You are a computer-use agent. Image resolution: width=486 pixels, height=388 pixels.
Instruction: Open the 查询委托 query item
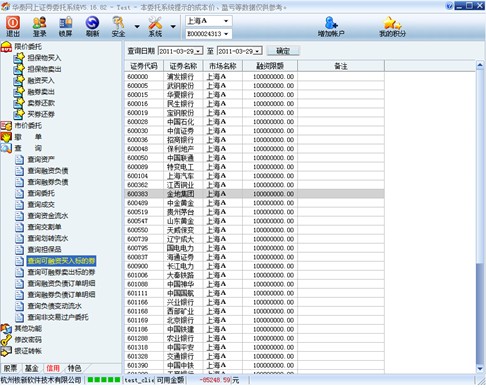pyautogui.click(x=41, y=193)
